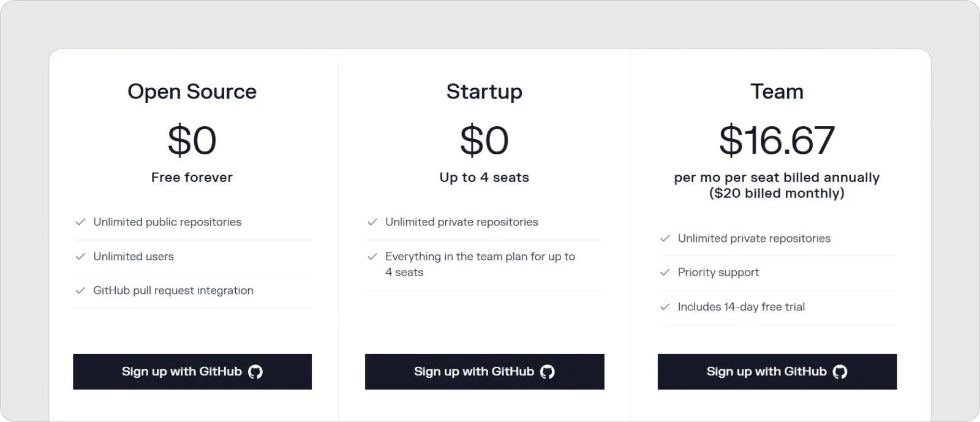980x422 pixels.
Task: Click the checkmark beside Everything in the team plan
Action: (x=372, y=256)
